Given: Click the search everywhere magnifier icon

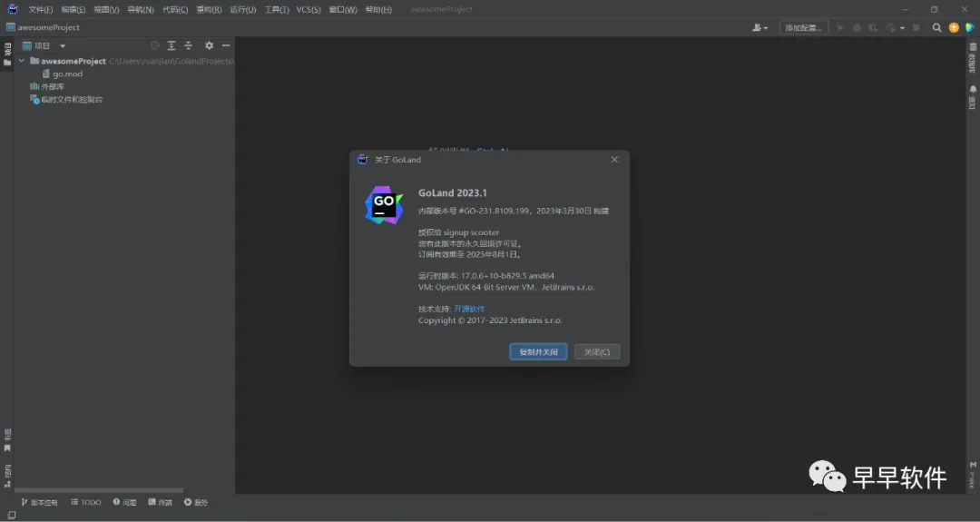Looking at the screenshot, I should pyautogui.click(x=936, y=27).
